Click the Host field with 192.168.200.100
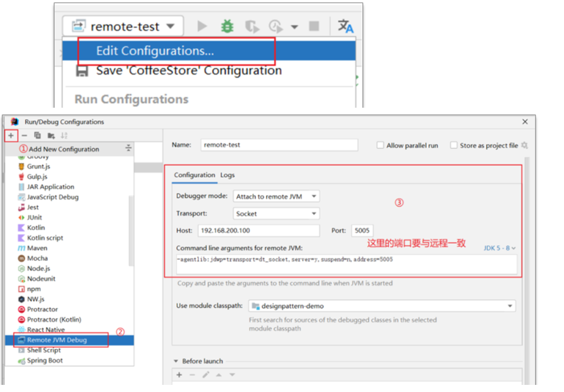Viewport: 564px width, 392px height. (258, 230)
